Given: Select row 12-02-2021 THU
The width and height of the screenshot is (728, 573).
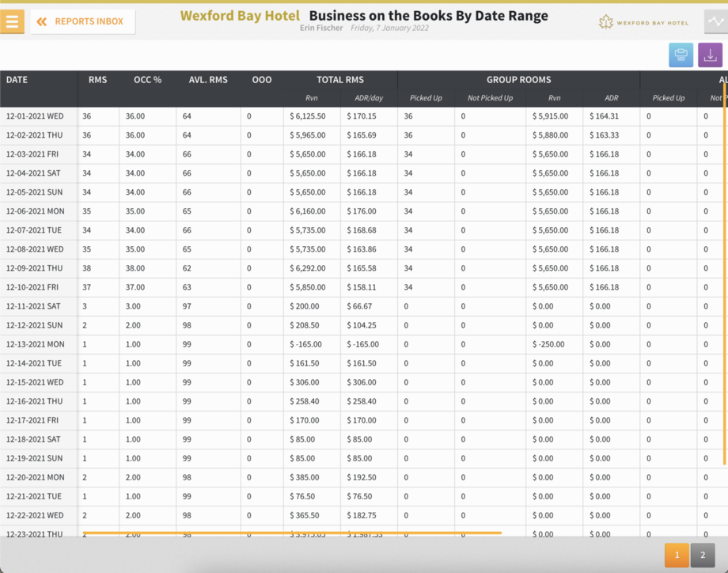Looking at the screenshot, I should point(364,135).
